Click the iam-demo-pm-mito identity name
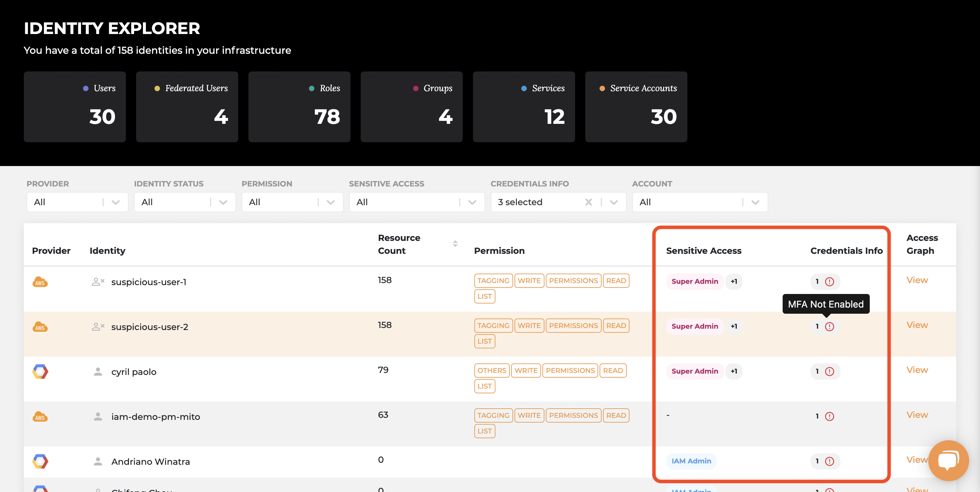 156,417
